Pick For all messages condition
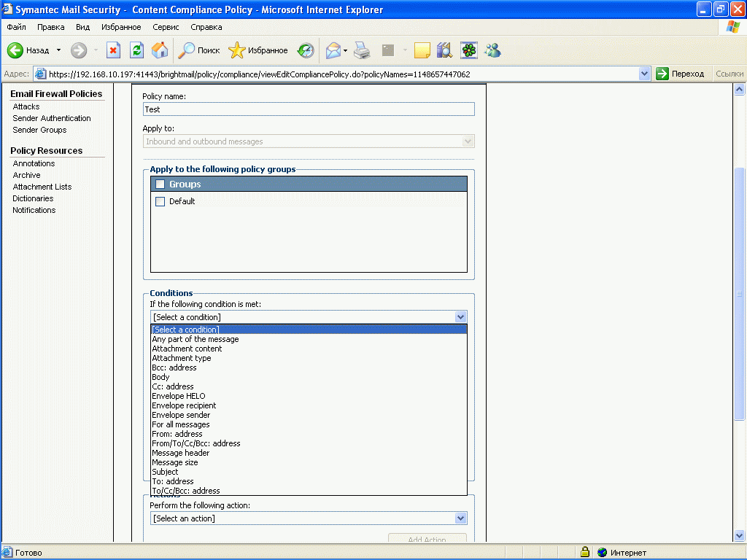 (309, 425)
